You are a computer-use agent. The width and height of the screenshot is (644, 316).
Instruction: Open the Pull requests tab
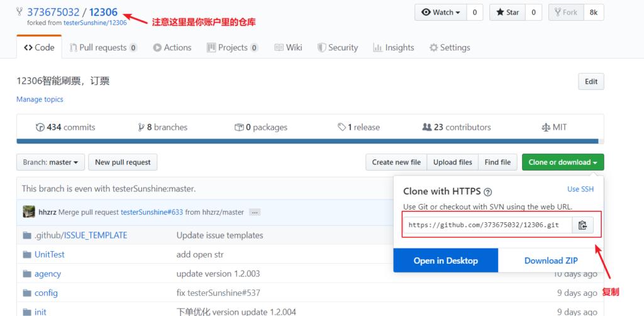coord(103,47)
